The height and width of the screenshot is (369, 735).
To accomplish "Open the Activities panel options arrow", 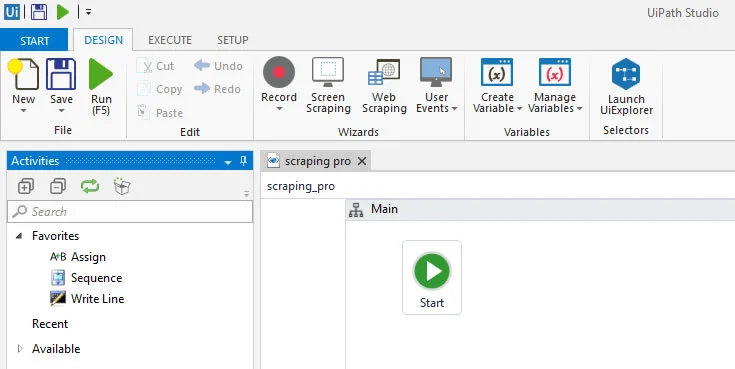I will [x=228, y=162].
